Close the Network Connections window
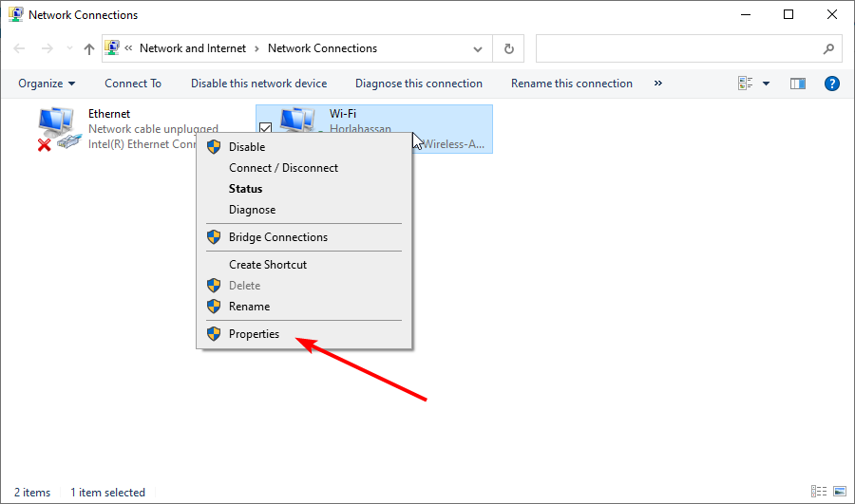The height and width of the screenshot is (504, 855). coord(832,14)
